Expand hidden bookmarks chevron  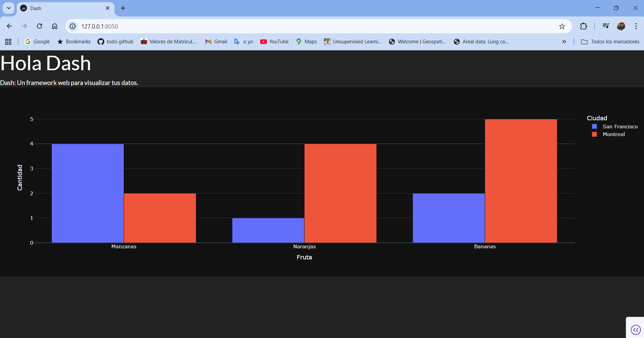tap(564, 42)
